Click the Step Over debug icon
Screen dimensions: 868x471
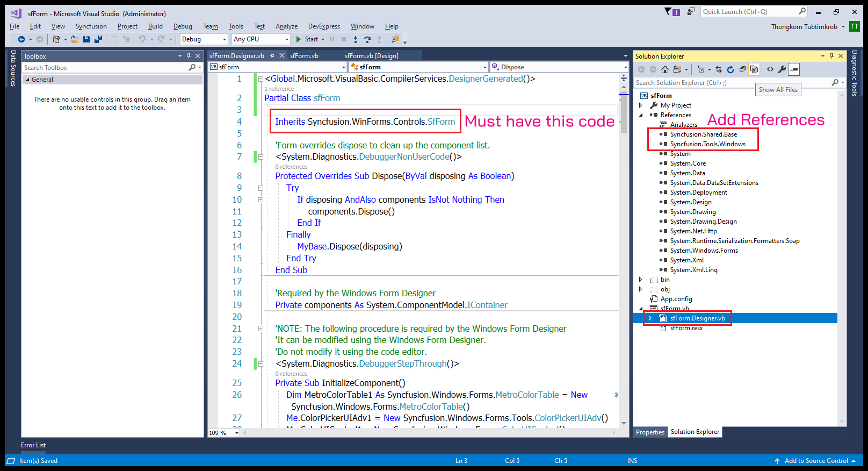pyautogui.click(x=367, y=39)
